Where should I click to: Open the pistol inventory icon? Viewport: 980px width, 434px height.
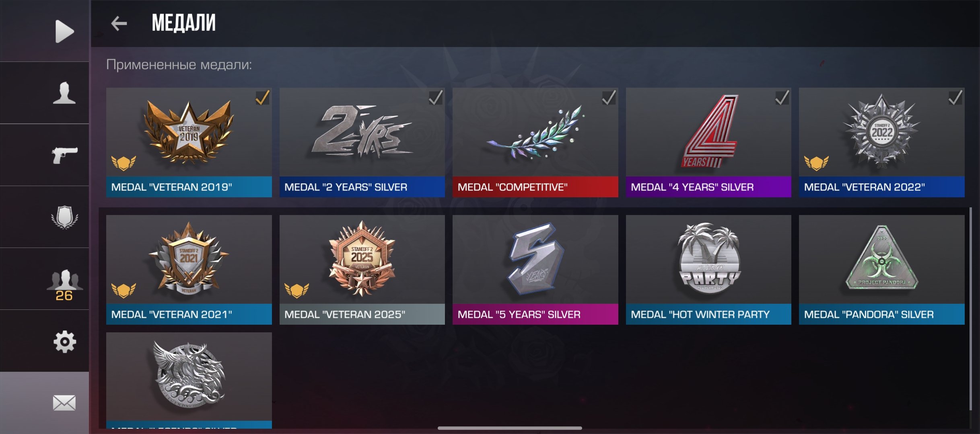coord(64,155)
